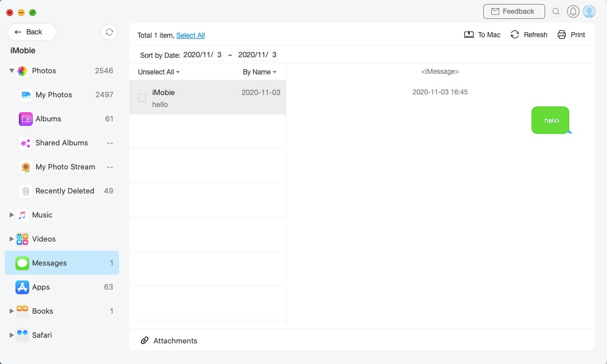Select the My Photos sidebar item

[x=62, y=95]
